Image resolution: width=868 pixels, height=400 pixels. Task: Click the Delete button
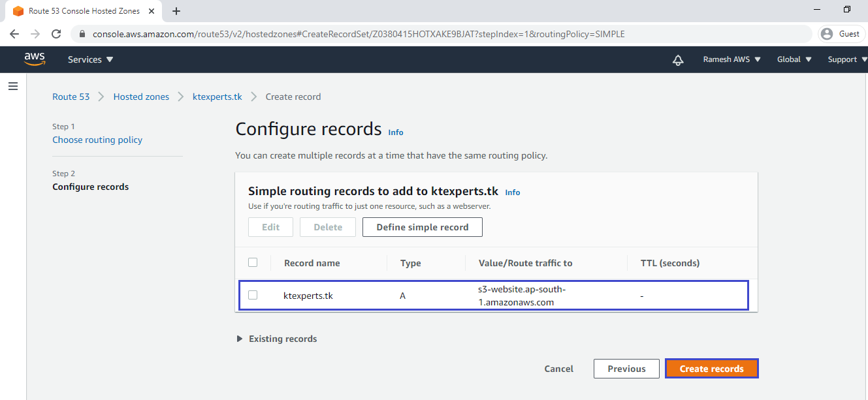coord(328,227)
